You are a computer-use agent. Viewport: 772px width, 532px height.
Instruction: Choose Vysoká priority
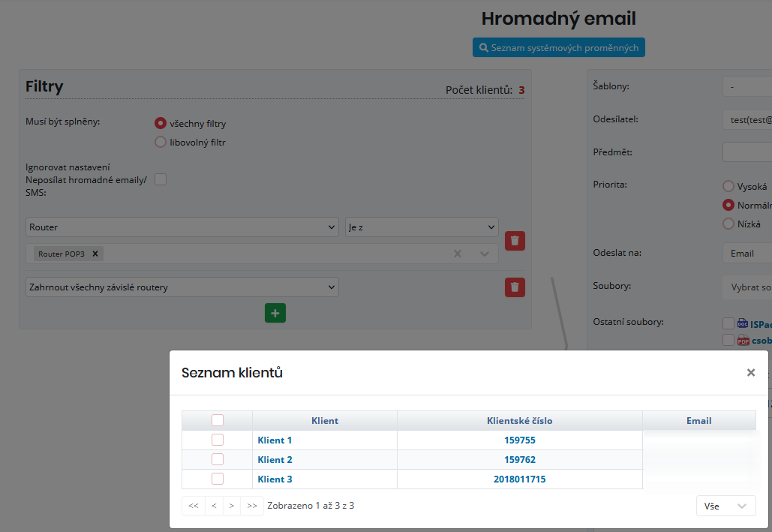tap(728, 186)
